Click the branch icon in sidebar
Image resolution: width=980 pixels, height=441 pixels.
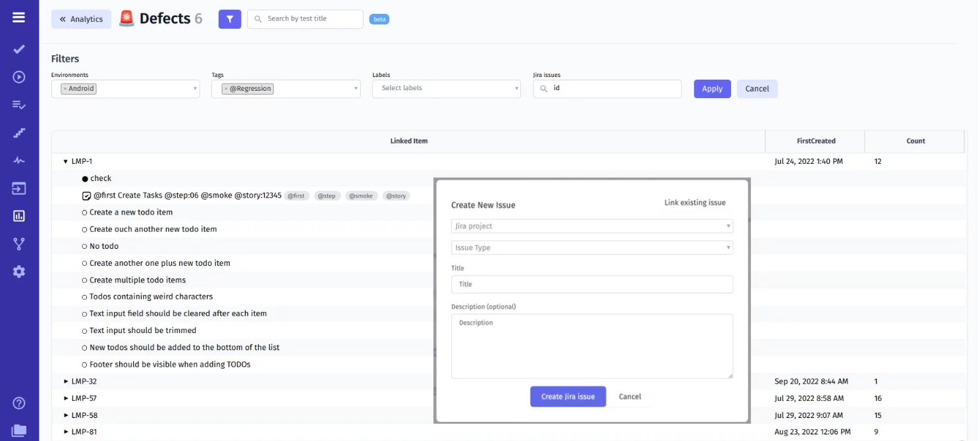coord(18,244)
